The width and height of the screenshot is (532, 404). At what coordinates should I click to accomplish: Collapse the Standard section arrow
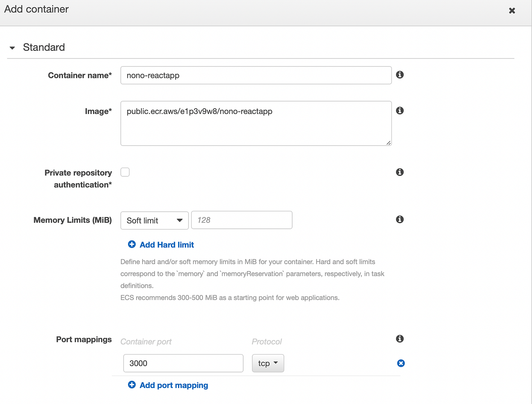(x=12, y=48)
